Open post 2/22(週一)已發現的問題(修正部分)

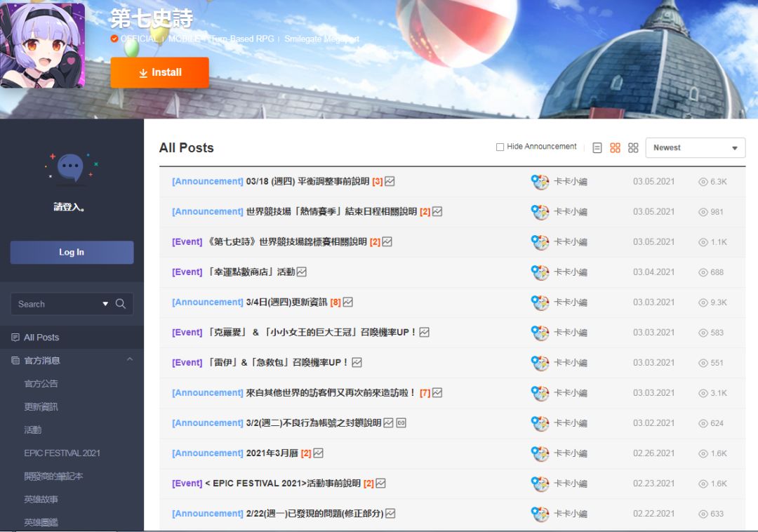click(x=314, y=514)
